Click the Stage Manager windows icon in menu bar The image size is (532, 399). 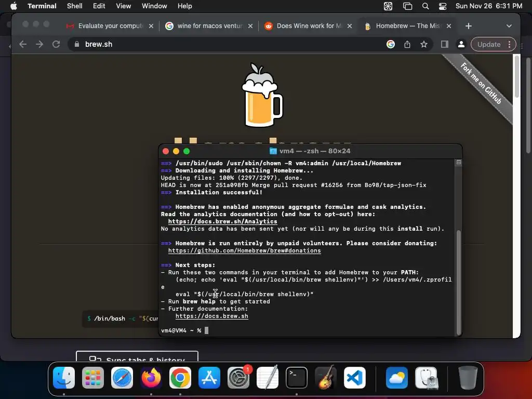(407, 6)
